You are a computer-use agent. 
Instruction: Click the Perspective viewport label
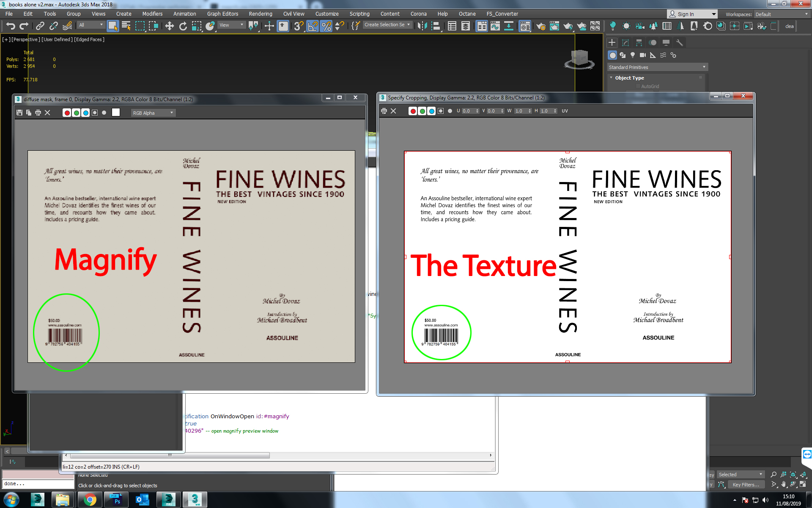click(x=26, y=39)
